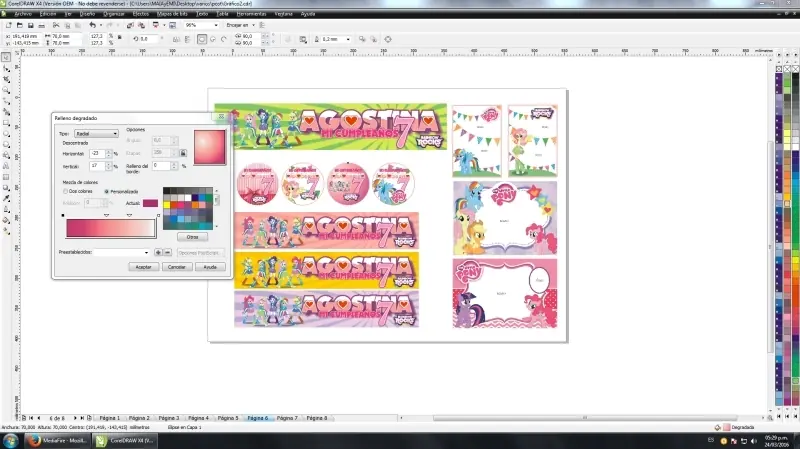Click the Relleno del borde input field
Screen dimensions: 800x449
coord(161,166)
